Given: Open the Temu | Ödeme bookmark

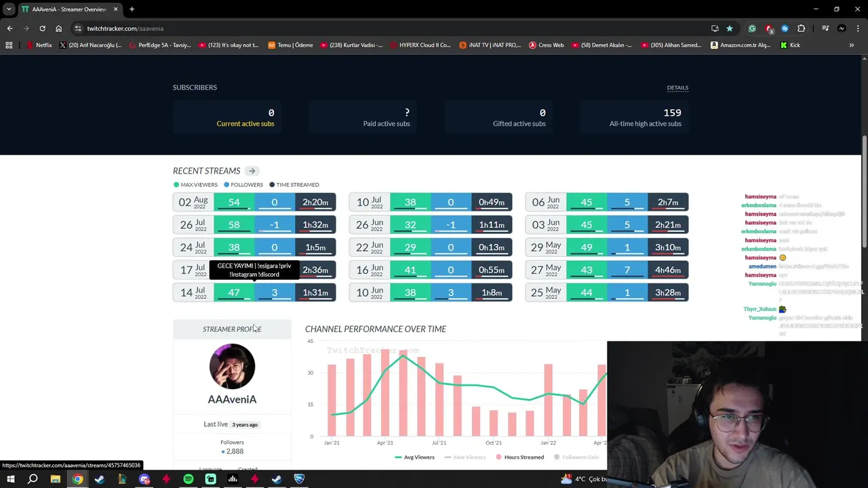Looking at the screenshot, I should tap(290, 45).
